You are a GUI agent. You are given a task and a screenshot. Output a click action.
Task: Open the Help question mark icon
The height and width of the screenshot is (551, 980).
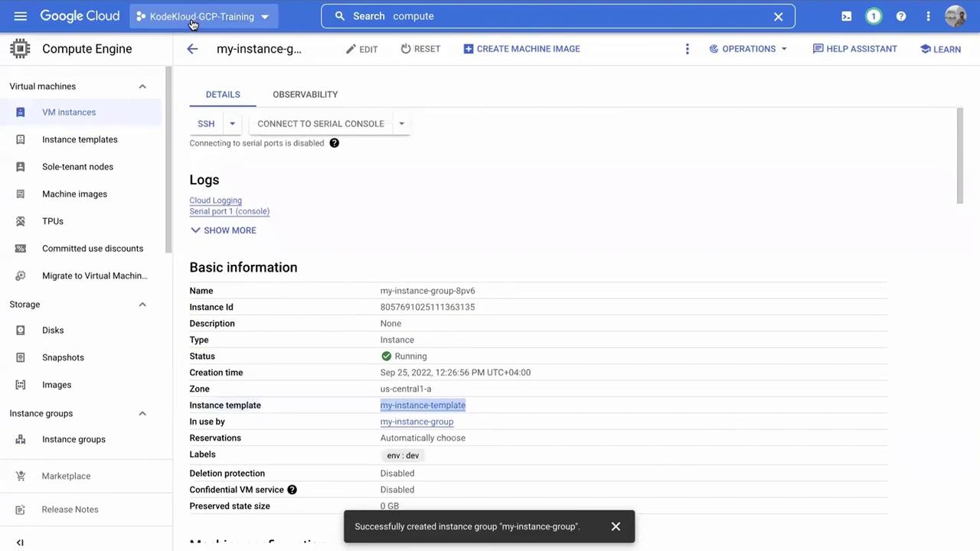tap(901, 16)
